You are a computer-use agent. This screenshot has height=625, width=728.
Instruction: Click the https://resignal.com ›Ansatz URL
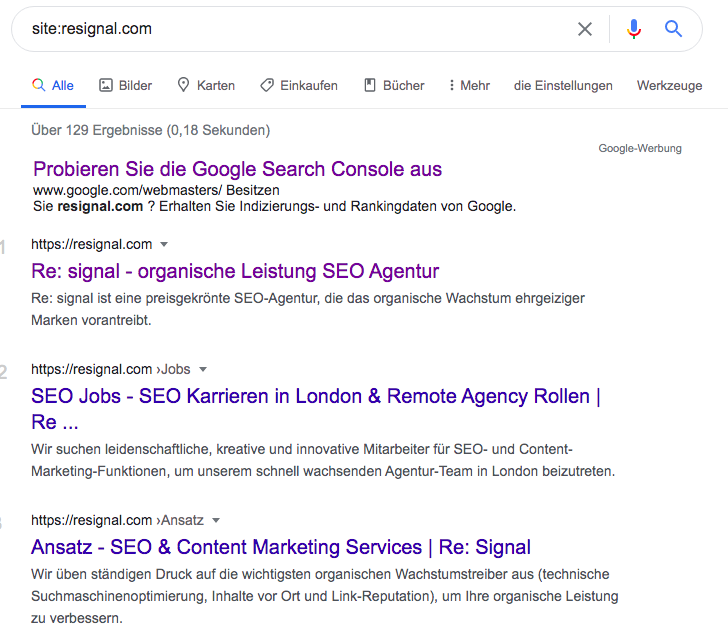(117, 520)
